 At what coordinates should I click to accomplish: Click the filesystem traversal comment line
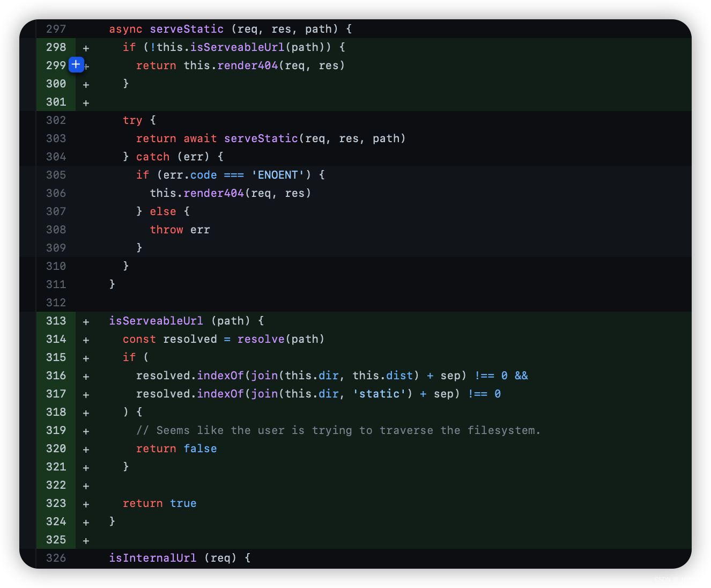coord(338,430)
